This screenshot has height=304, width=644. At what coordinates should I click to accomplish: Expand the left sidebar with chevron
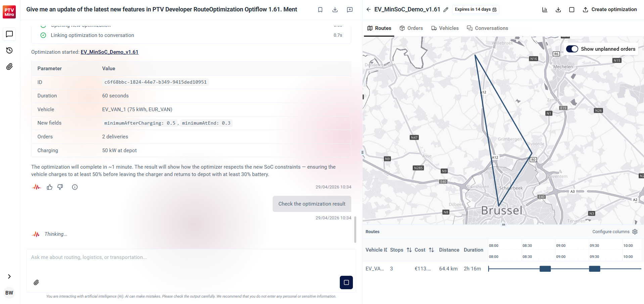[x=9, y=276]
